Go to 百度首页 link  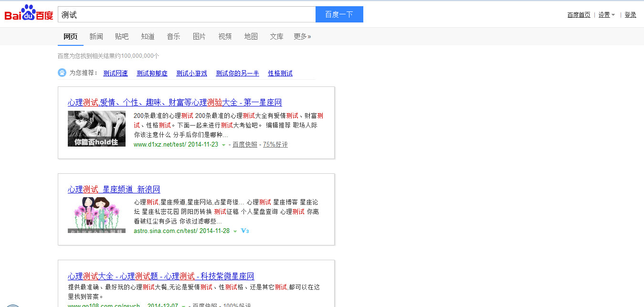click(579, 15)
